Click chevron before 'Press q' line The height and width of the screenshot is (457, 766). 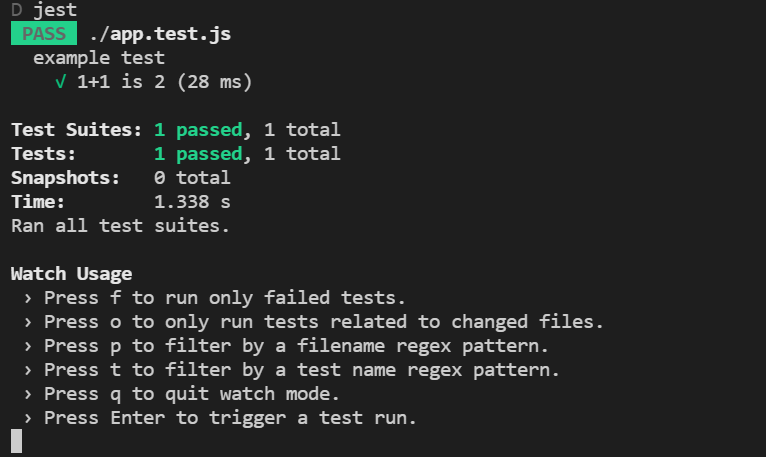28,394
